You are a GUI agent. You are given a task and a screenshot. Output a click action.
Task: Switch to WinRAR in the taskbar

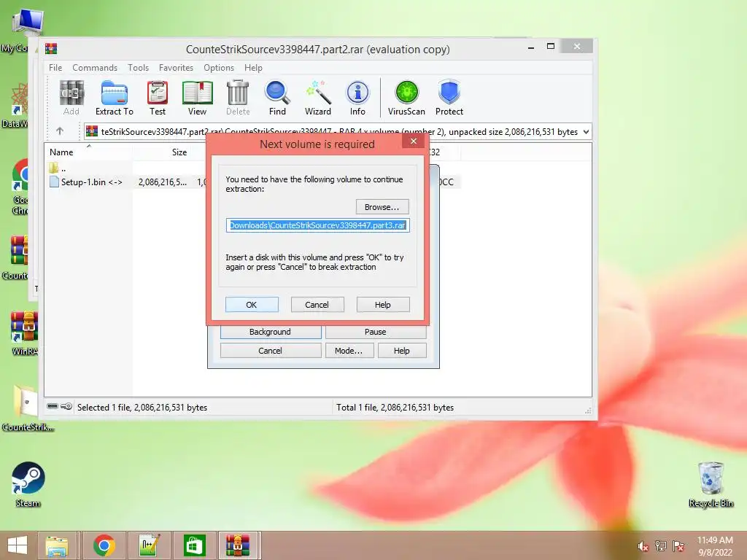click(238, 545)
